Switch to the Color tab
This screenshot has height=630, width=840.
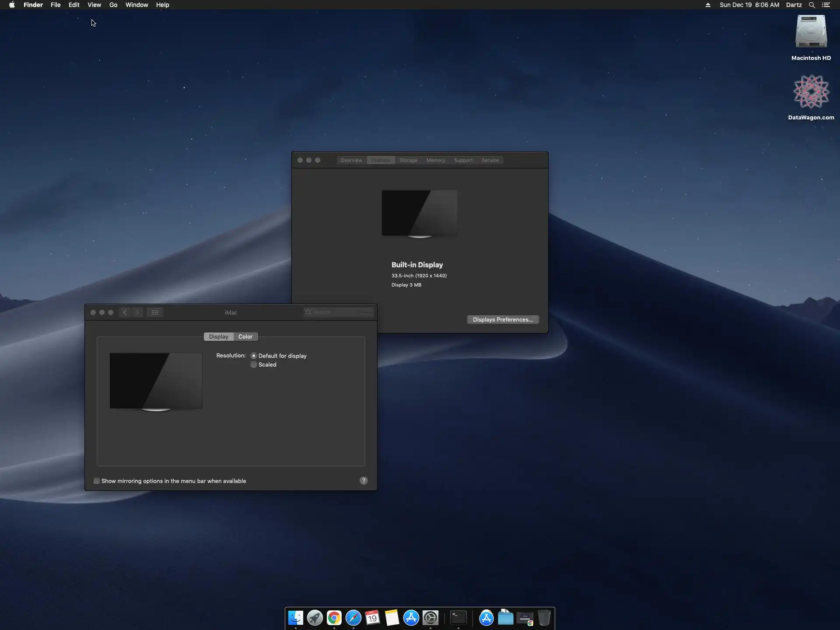[x=245, y=336]
